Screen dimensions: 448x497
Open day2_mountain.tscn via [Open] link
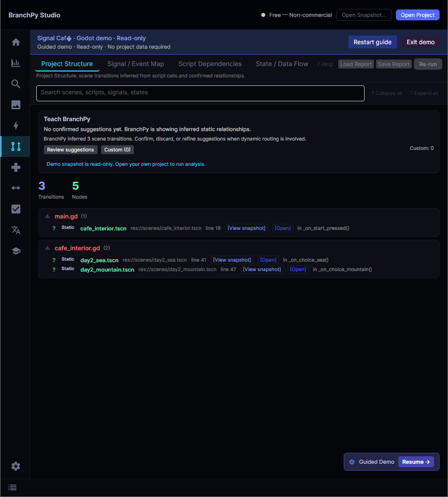point(298,270)
